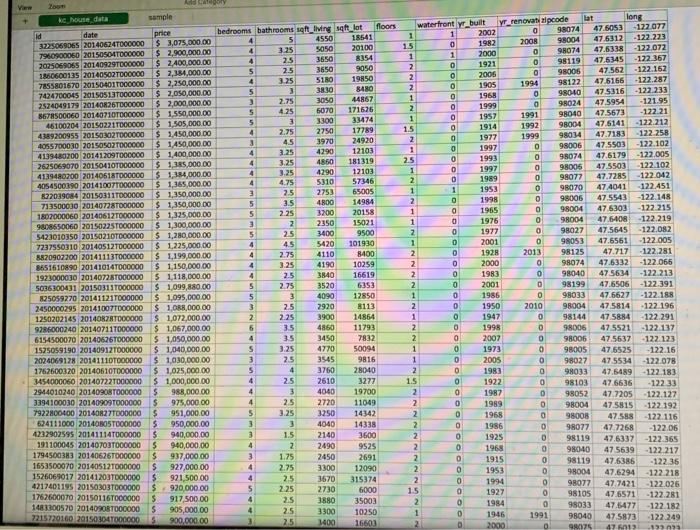Select the price cell $921,500.00

click(182, 478)
